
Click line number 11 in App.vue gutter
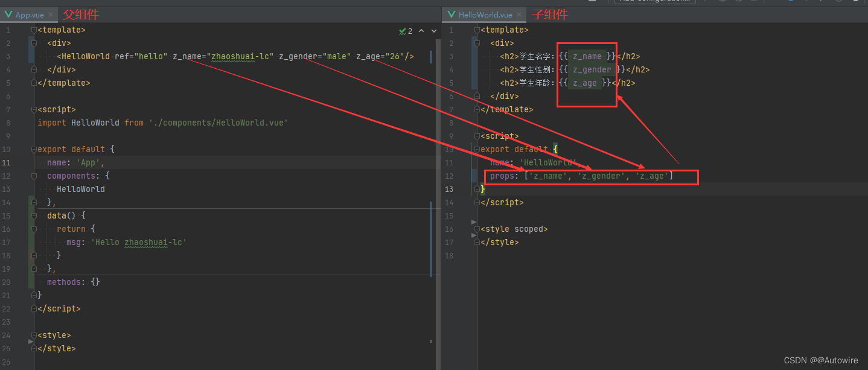[6, 162]
